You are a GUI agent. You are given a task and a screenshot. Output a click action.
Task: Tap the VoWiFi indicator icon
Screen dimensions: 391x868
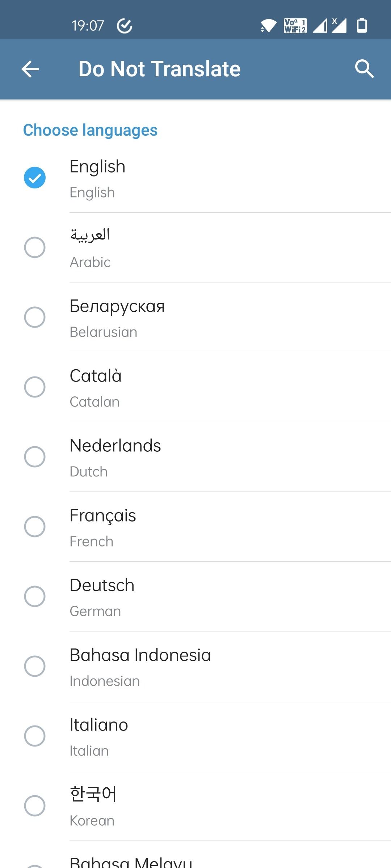tap(295, 26)
